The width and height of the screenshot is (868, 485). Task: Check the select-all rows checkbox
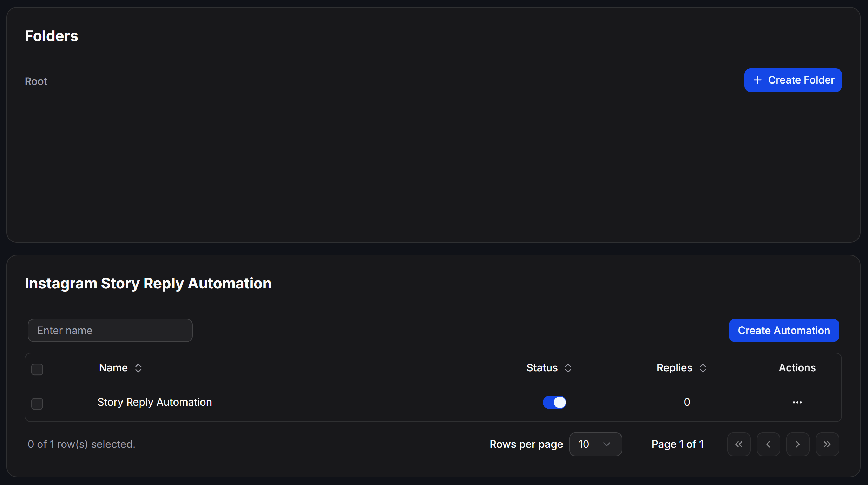click(x=37, y=369)
